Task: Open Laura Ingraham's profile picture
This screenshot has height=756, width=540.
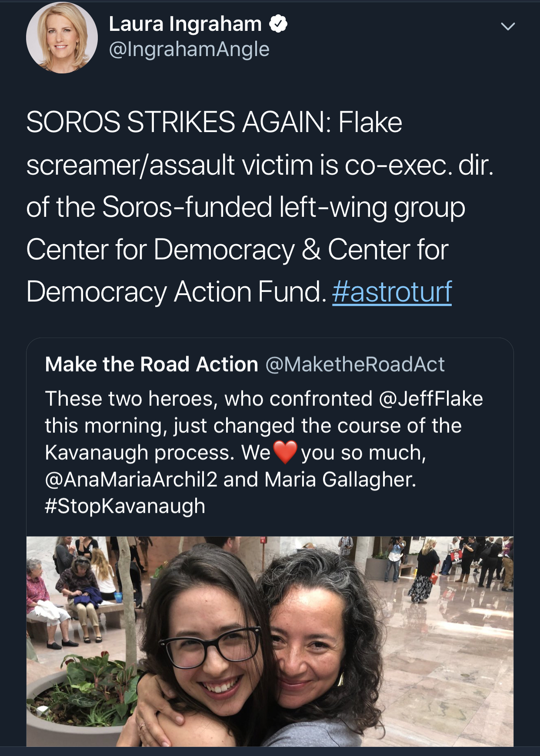Action: (x=62, y=38)
